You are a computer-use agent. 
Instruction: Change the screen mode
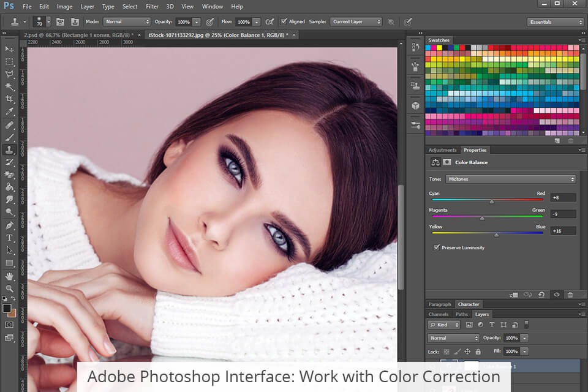coord(9,337)
